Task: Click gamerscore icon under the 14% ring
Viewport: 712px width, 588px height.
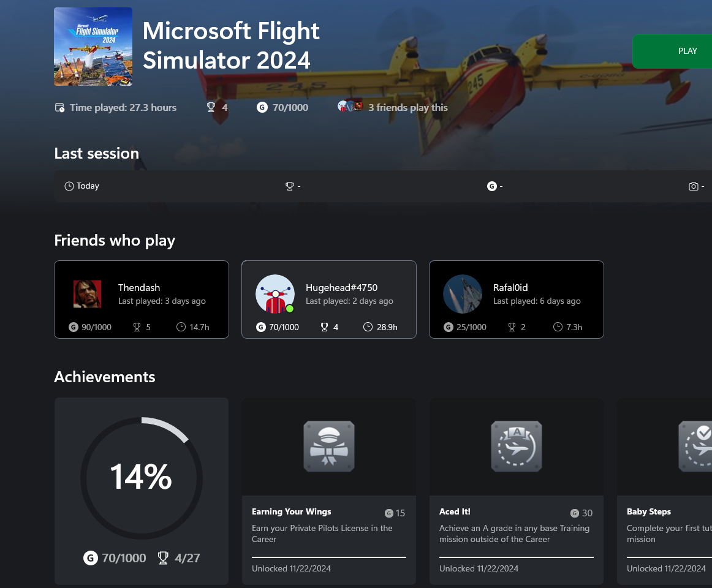Action: pos(90,557)
